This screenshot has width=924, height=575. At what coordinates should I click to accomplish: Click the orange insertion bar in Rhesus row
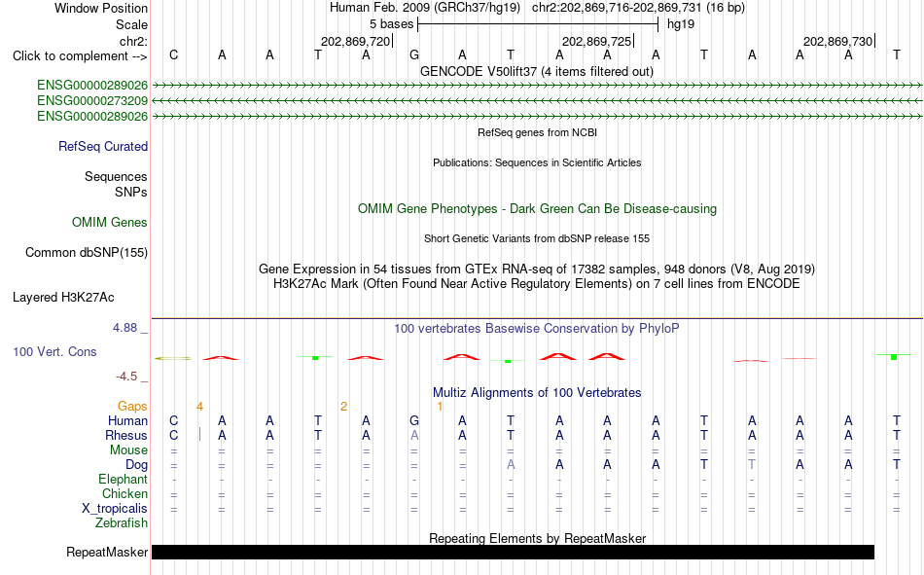click(199, 435)
